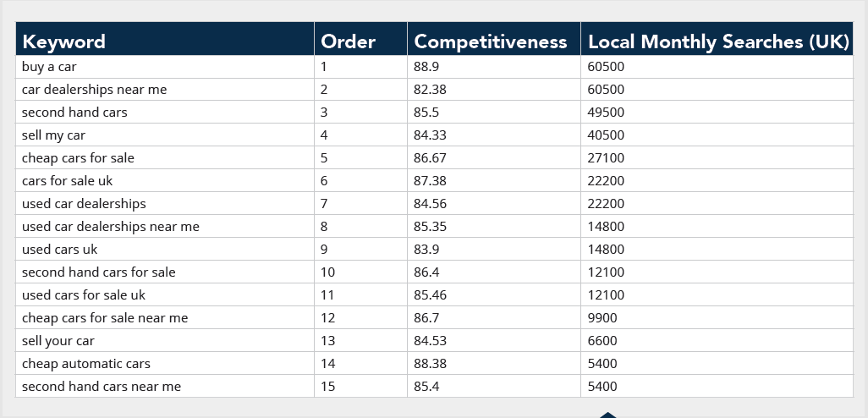The image size is (868, 418).
Task: Click the dark arrow below the table
Action: [607, 415]
